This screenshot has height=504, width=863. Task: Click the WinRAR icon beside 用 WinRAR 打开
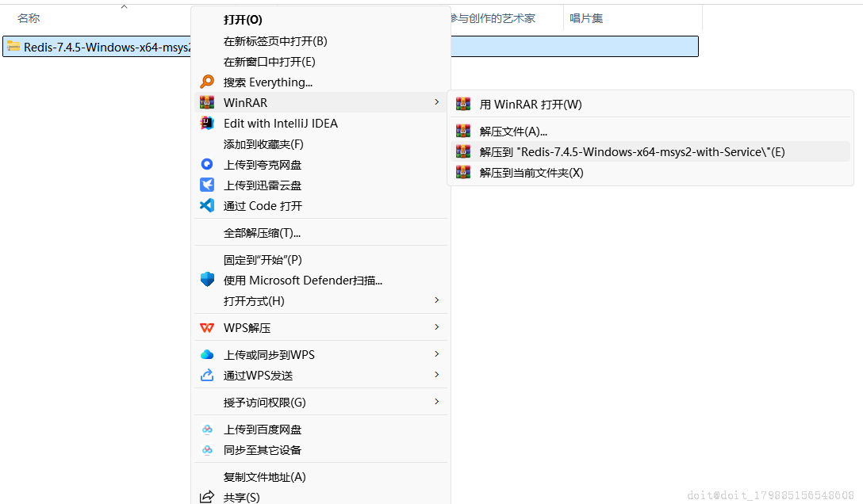tap(463, 103)
